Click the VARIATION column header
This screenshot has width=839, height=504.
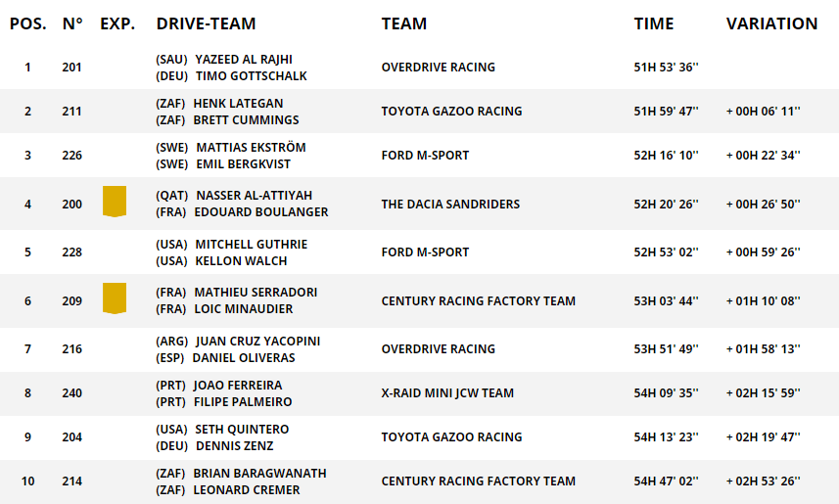(x=771, y=23)
